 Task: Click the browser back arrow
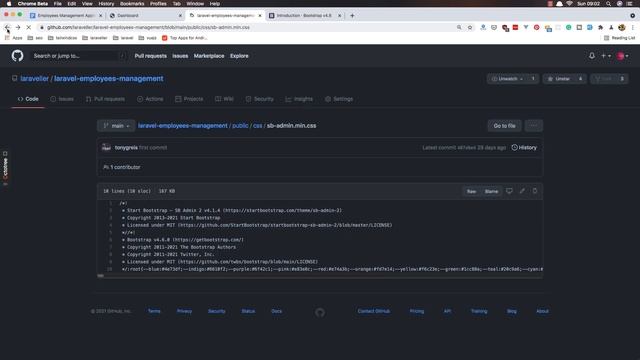click(7, 27)
